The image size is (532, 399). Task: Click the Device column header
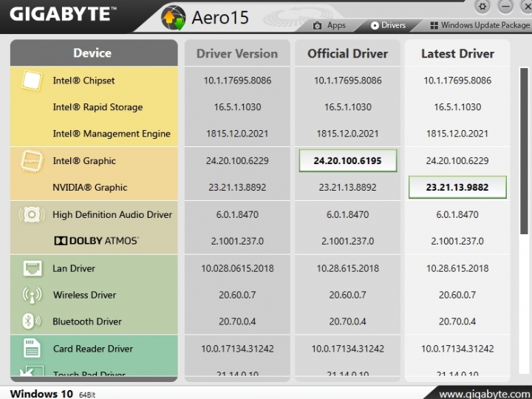point(92,53)
